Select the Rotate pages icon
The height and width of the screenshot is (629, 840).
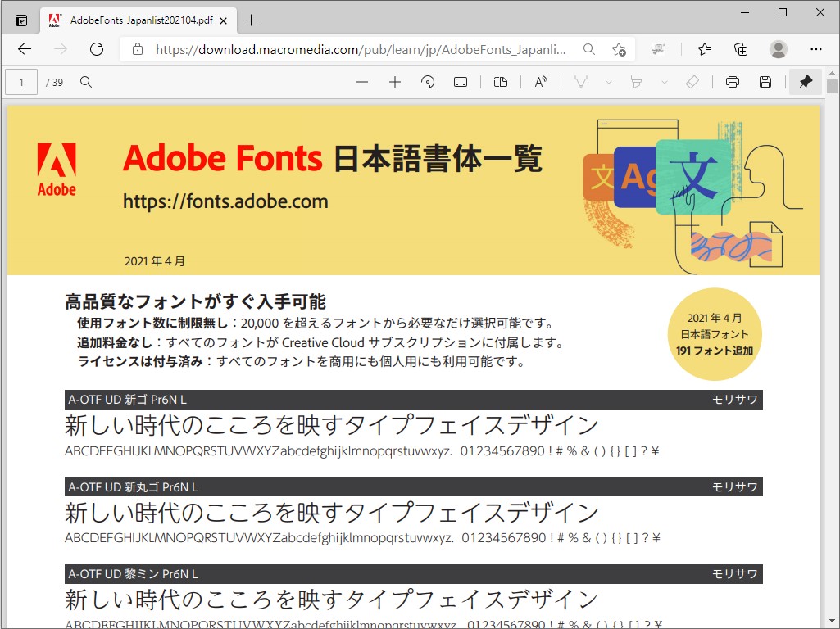tap(428, 82)
